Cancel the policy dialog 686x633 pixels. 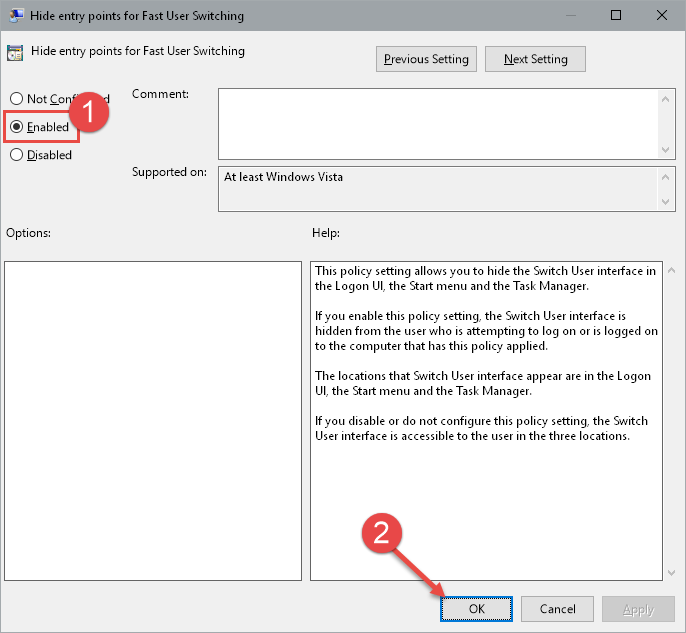pos(557,609)
